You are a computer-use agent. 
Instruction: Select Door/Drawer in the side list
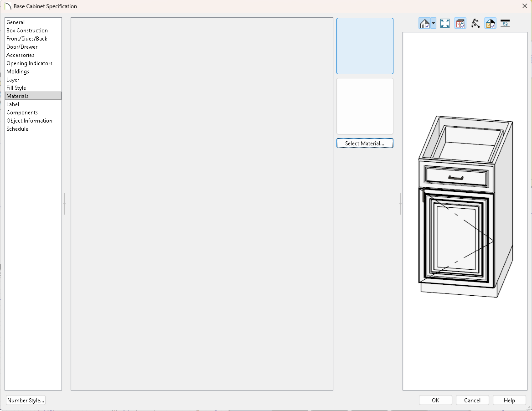tap(22, 47)
